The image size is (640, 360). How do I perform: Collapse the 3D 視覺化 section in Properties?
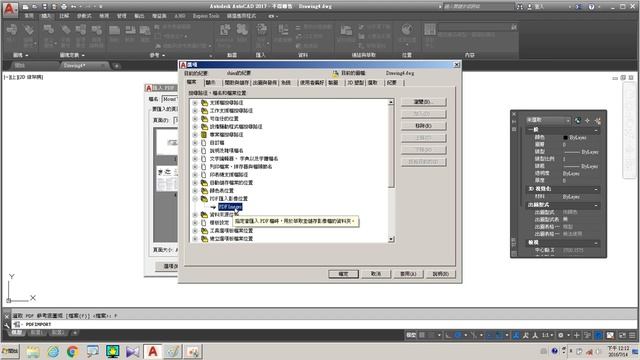[x=596, y=189]
